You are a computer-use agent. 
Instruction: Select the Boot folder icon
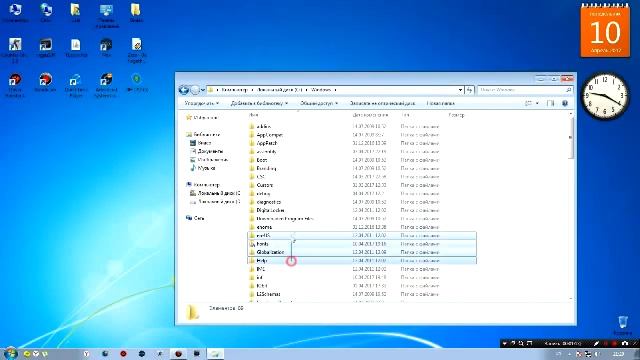[252, 160]
